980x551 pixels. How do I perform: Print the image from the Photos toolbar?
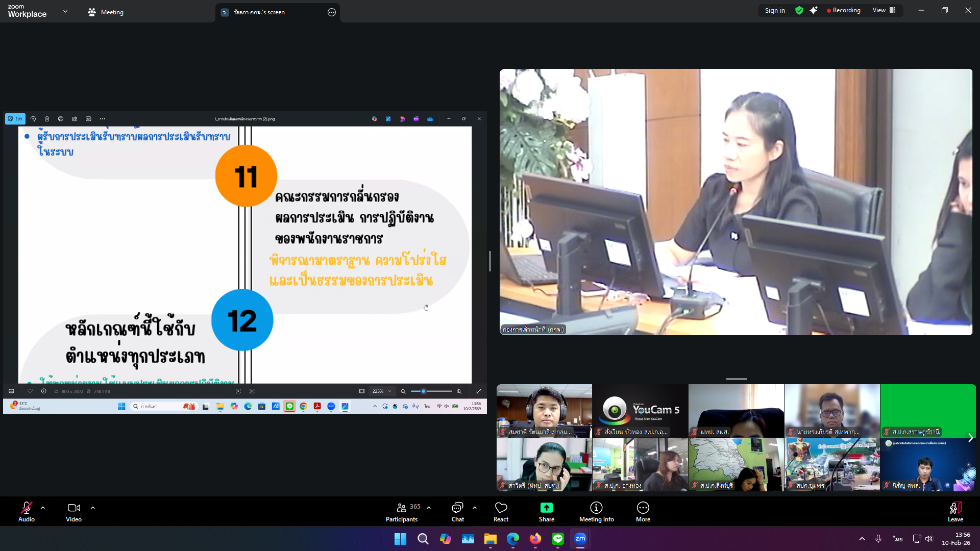pyautogui.click(x=61, y=118)
